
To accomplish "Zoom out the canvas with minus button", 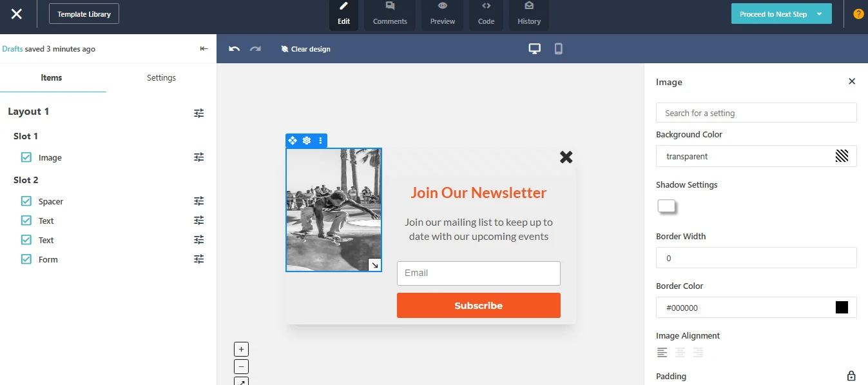I will coord(241,367).
